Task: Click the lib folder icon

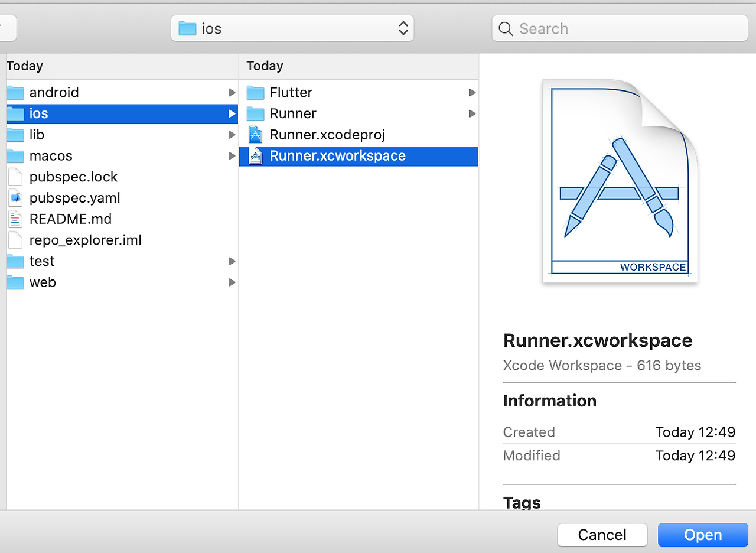Action: tap(15, 135)
